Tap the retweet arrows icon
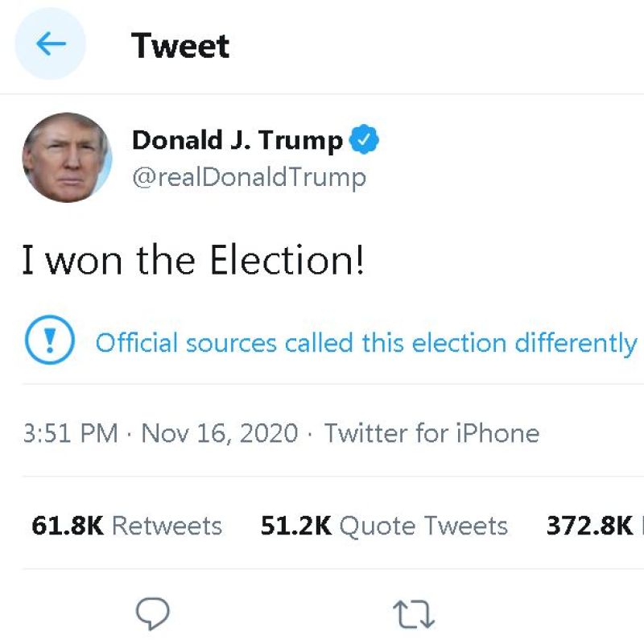 [414, 615]
